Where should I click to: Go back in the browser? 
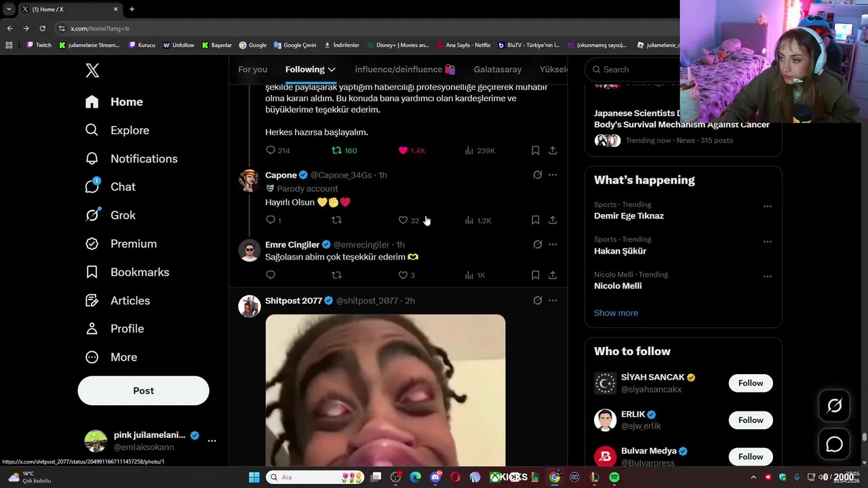coord(9,28)
